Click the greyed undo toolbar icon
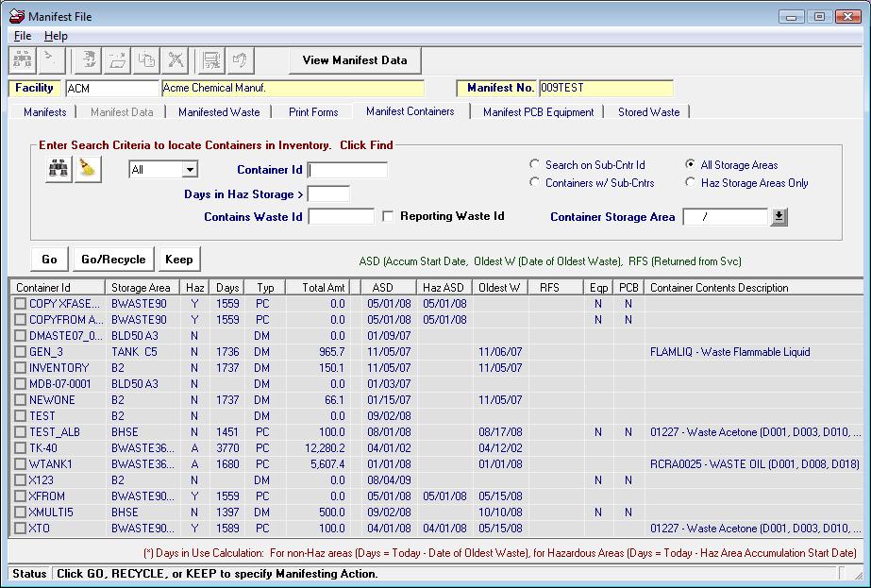The image size is (871, 588). coord(240,60)
